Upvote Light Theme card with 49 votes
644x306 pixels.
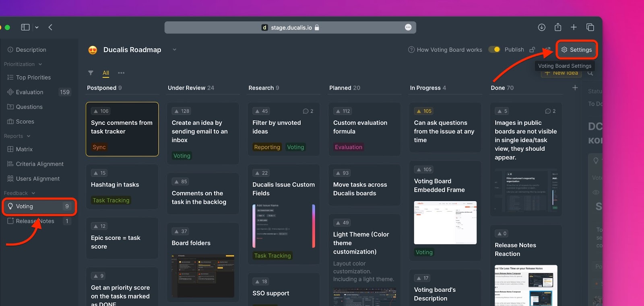pyautogui.click(x=342, y=223)
